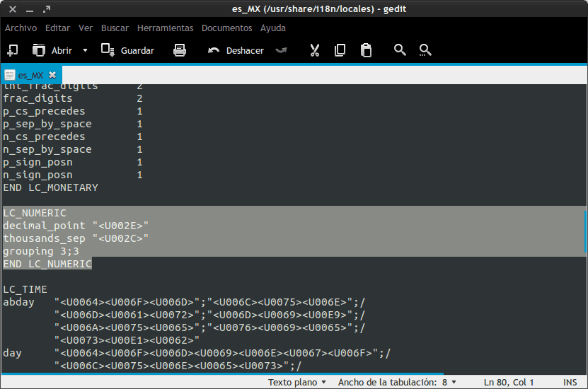This screenshot has height=389, width=588.
Task: Click the cut scissors icon
Action: pyautogui.click(x=315, y=50)
